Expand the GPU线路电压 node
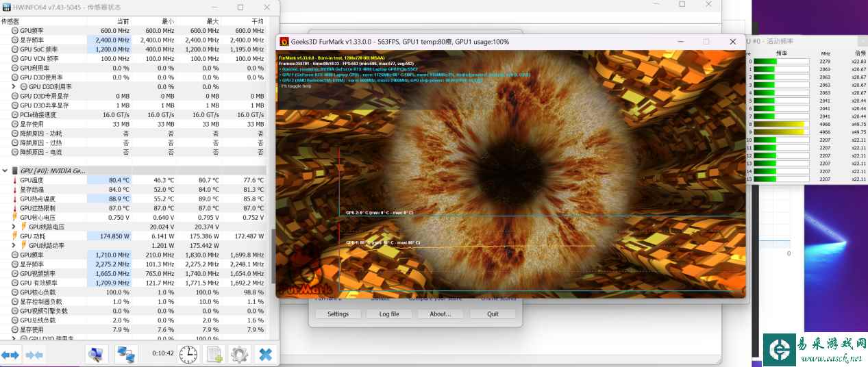 pos(14,227)
